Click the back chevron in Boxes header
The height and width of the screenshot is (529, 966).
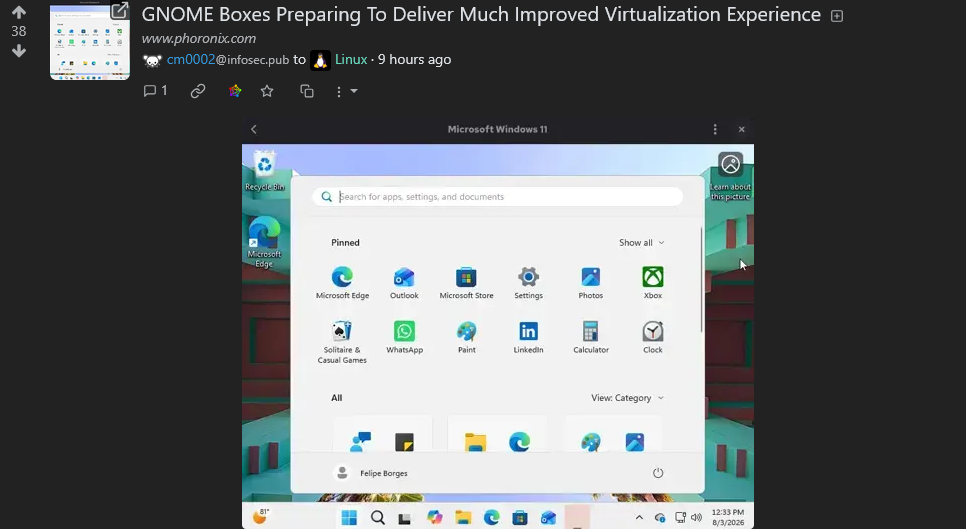(x=254, y=129)
